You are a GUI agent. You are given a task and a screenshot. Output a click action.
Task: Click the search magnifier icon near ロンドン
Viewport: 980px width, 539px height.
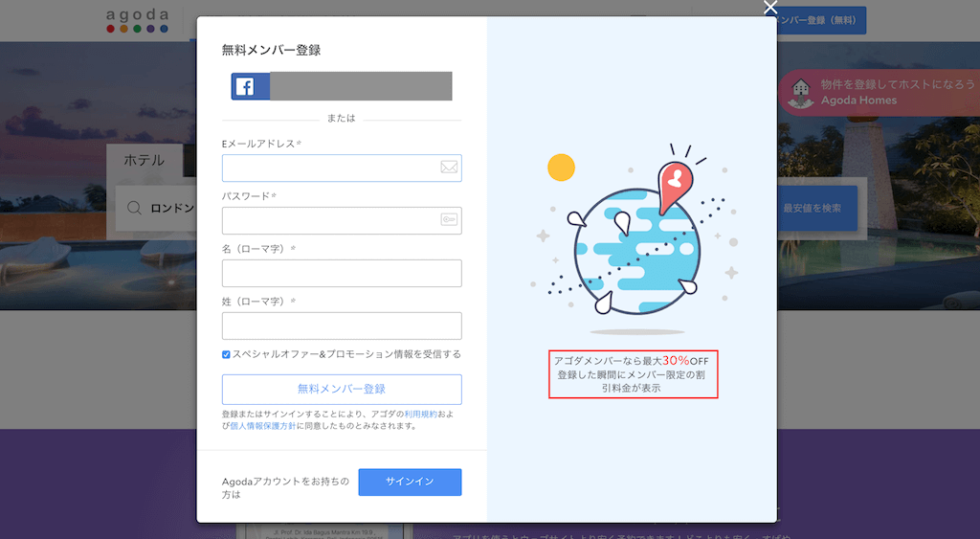point(134,208)
